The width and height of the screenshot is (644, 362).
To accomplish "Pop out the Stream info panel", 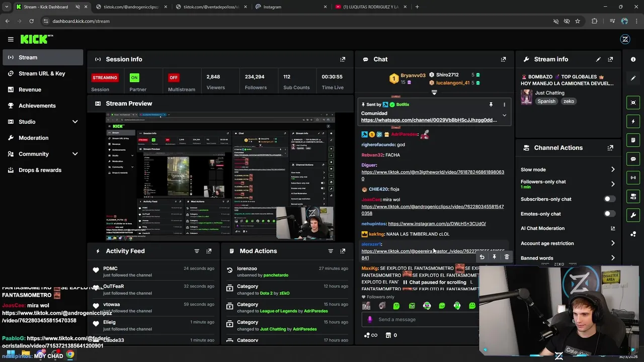I will pos(610,59).
